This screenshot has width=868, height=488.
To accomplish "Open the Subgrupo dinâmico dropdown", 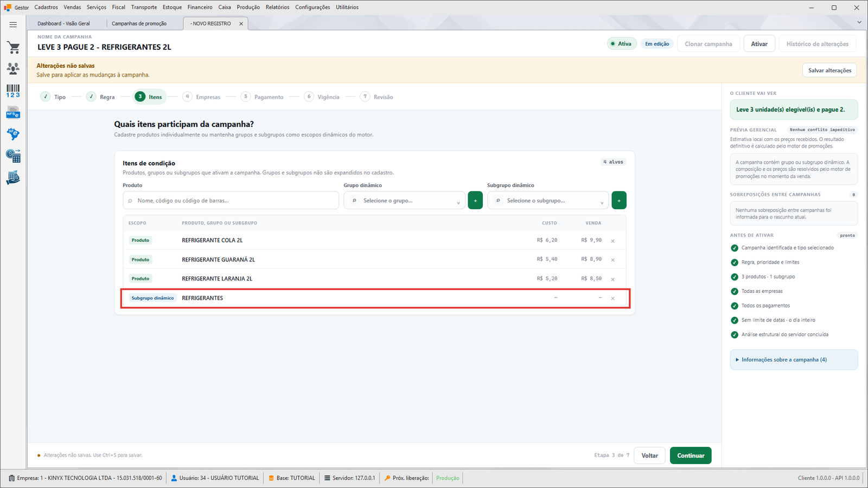I will point(548,201).
